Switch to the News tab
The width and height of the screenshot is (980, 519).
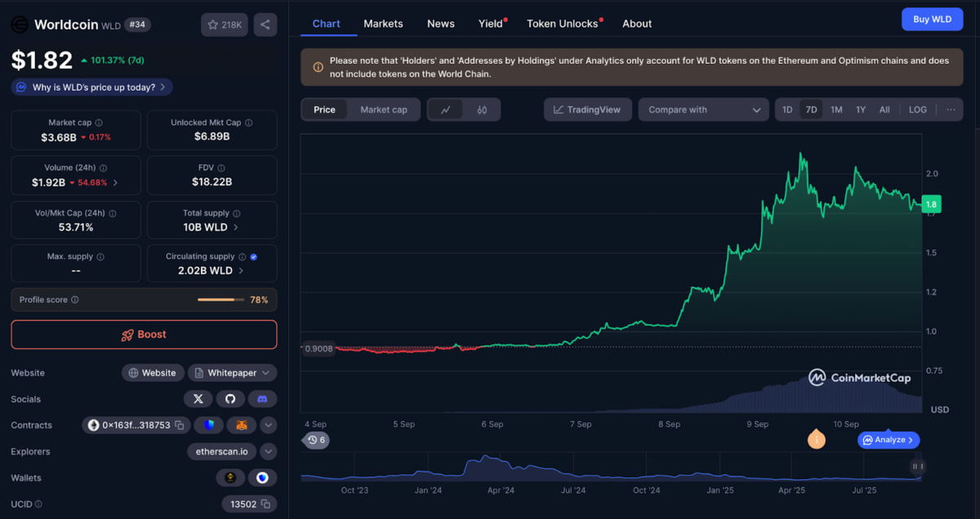coord(441,24)
